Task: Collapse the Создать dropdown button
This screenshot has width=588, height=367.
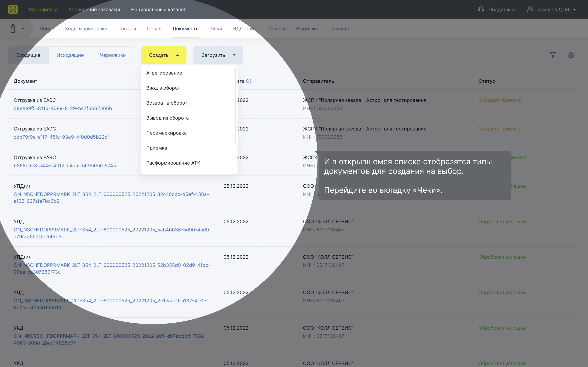Action: click(164, 55)
